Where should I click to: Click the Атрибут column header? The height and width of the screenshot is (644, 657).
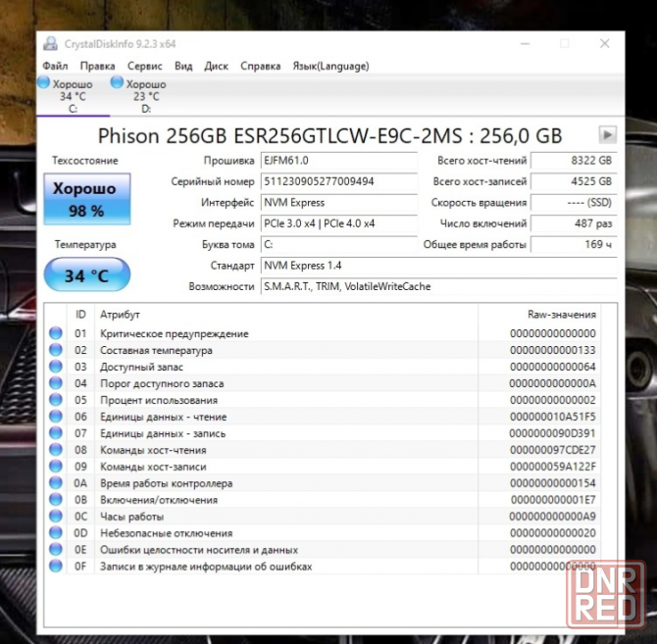(286, 315)
